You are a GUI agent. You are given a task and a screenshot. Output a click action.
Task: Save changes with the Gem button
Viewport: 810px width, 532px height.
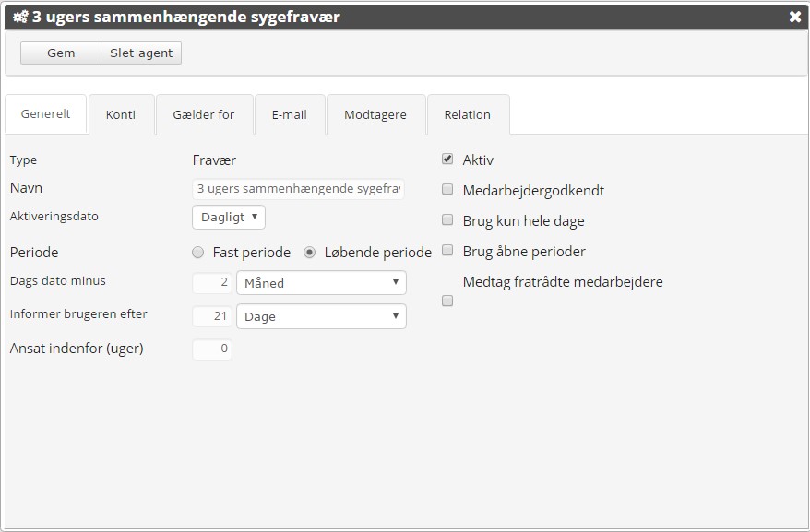pos(61,53)
